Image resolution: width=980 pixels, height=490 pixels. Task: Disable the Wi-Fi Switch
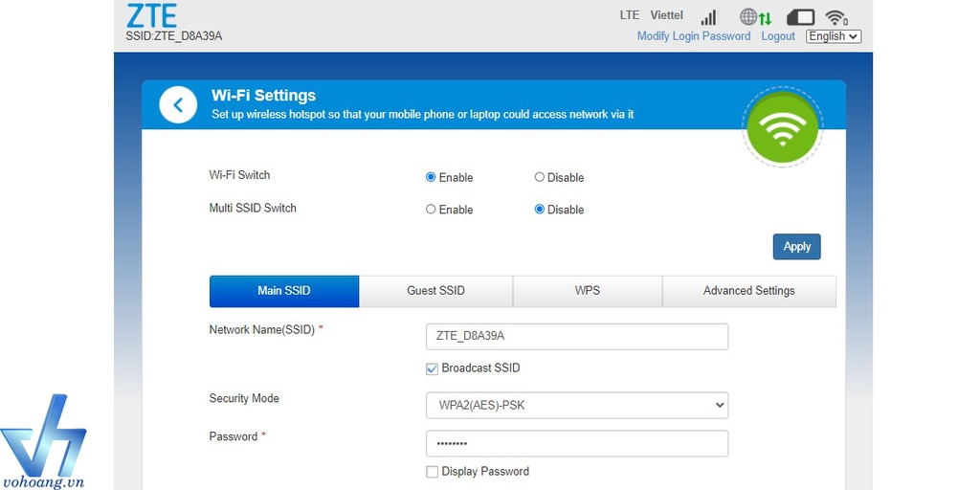540,177
